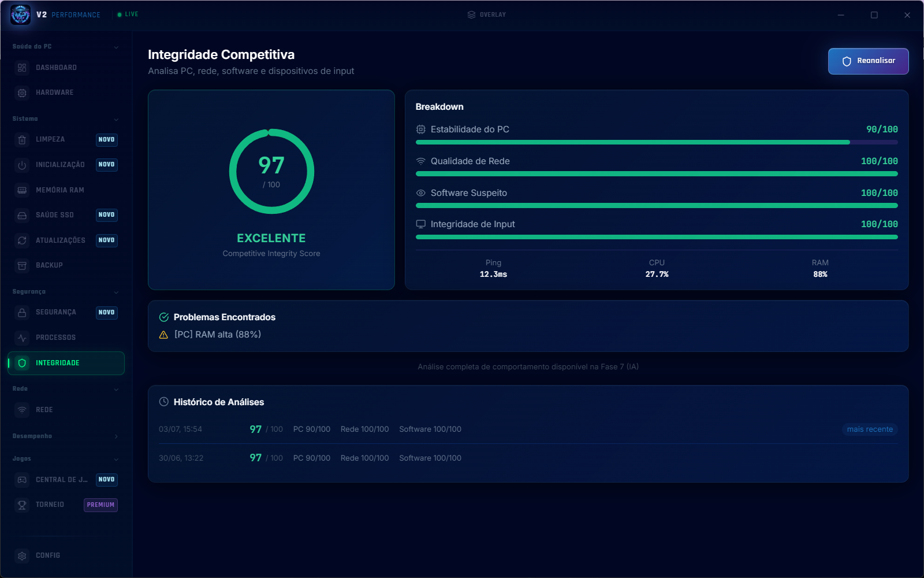Image resolution: width=924 pixels, height=578 pixels.
Task: Collapse the Segurança section chevron
Action: pos(116,292)
